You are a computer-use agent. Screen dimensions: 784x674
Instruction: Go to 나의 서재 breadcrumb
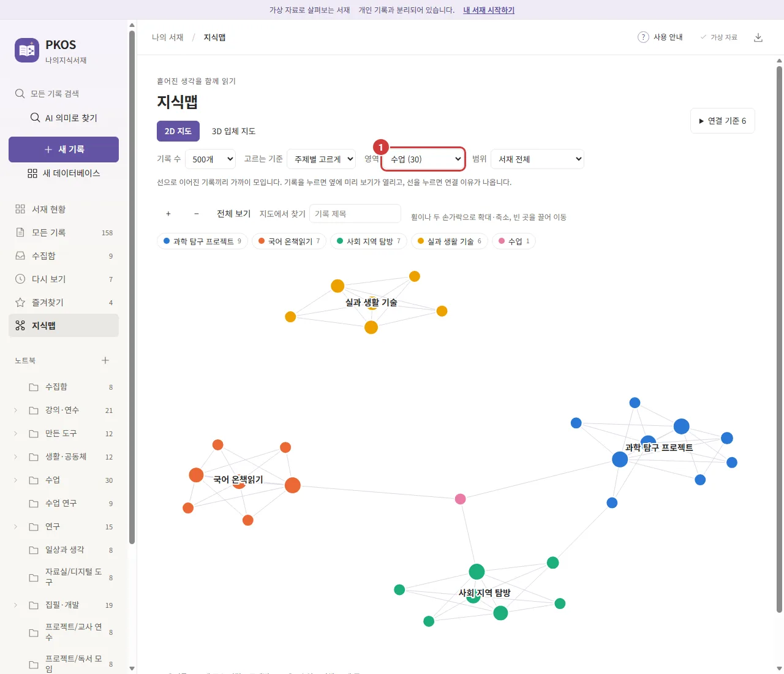168,37
